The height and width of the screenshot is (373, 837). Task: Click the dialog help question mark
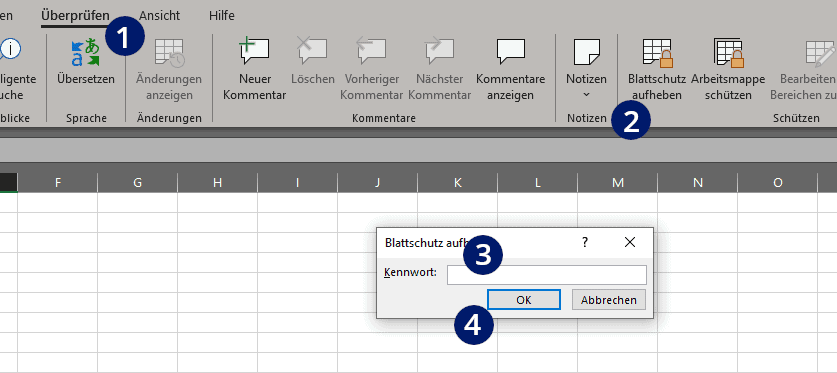pos(585,242)
